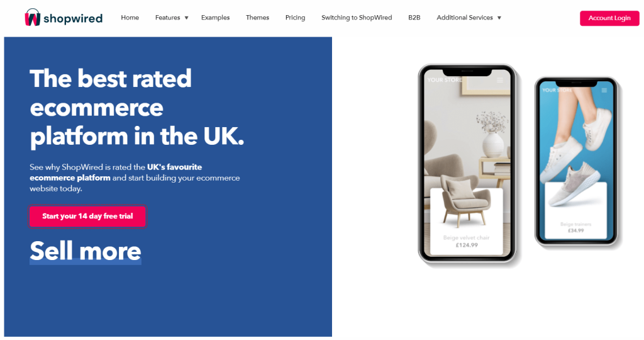The width and height of the screenshot is (644, 340).
Task: Click the shopwired wordmark text
Action: 73,18
